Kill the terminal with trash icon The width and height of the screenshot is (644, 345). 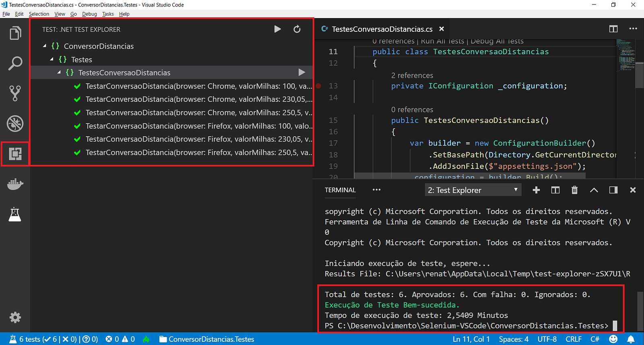574,190
